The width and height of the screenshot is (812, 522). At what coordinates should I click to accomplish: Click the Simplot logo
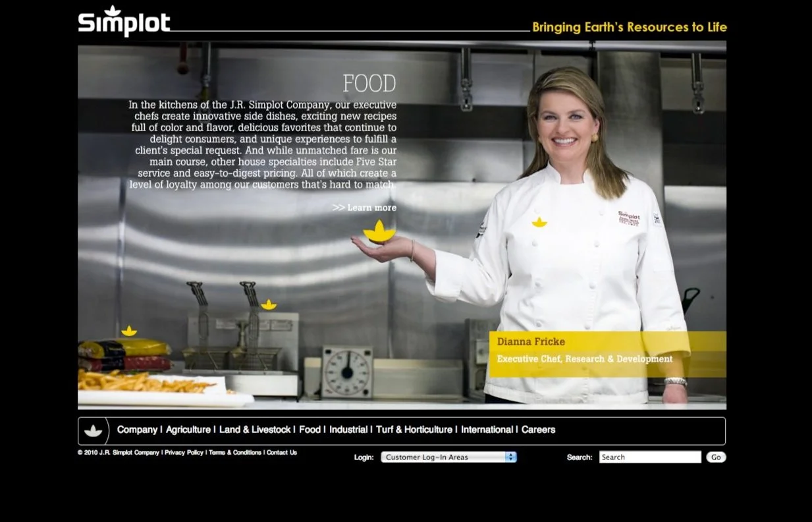(124, 21)
